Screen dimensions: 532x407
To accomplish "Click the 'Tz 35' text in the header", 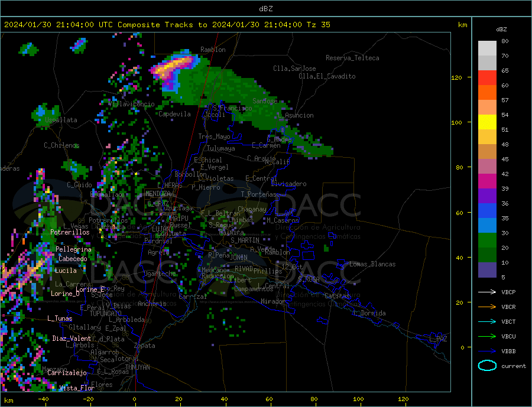I will [318, 25].
